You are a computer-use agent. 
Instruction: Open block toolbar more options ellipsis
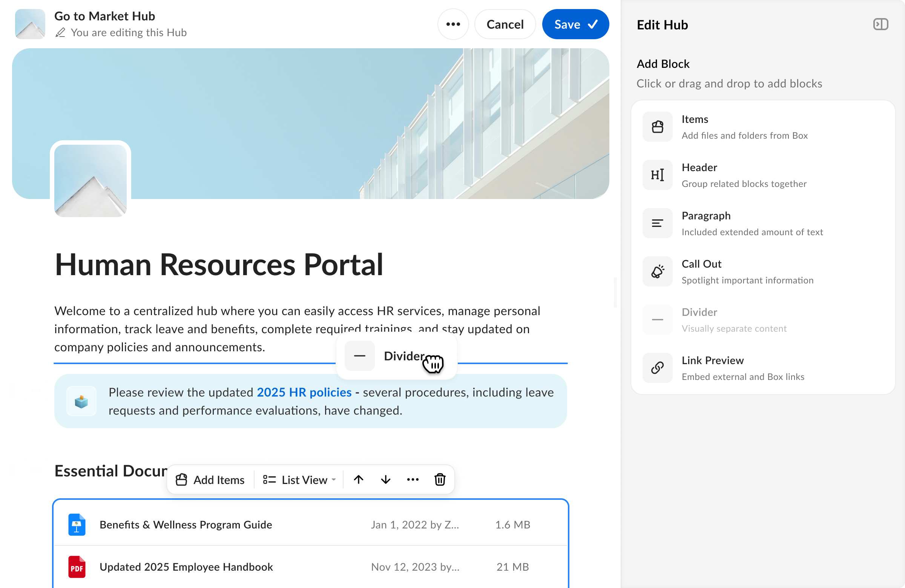pyautogui.click(x=413, y=480)
